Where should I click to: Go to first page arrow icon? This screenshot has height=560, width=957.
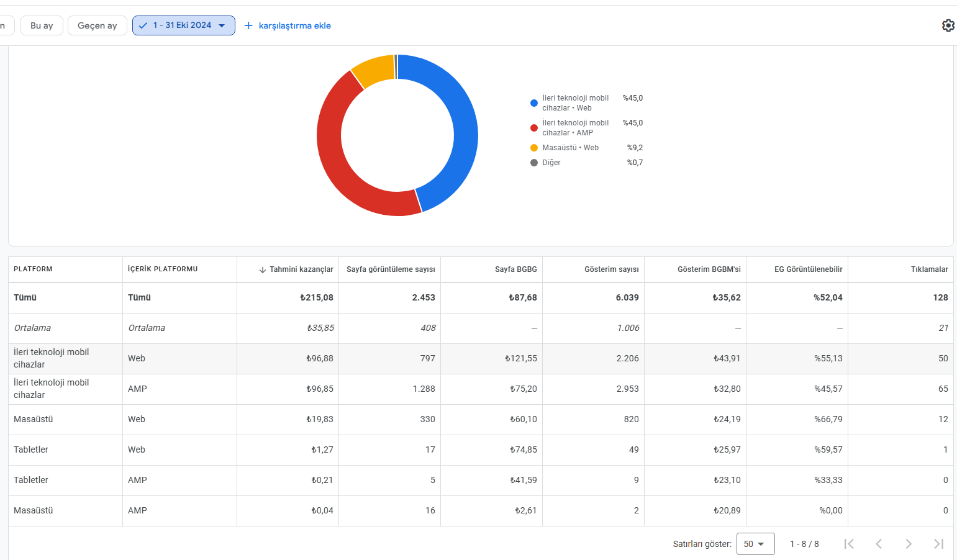point(849,544)
